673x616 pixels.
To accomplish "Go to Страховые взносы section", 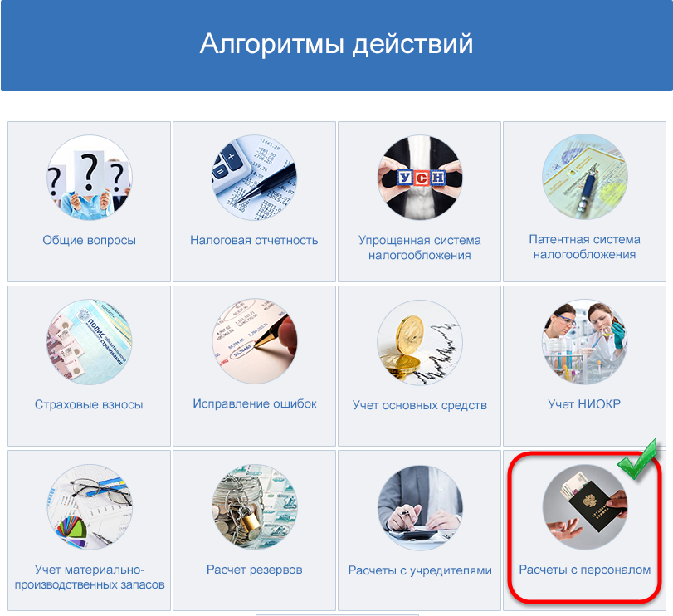I will pos(89,404).
